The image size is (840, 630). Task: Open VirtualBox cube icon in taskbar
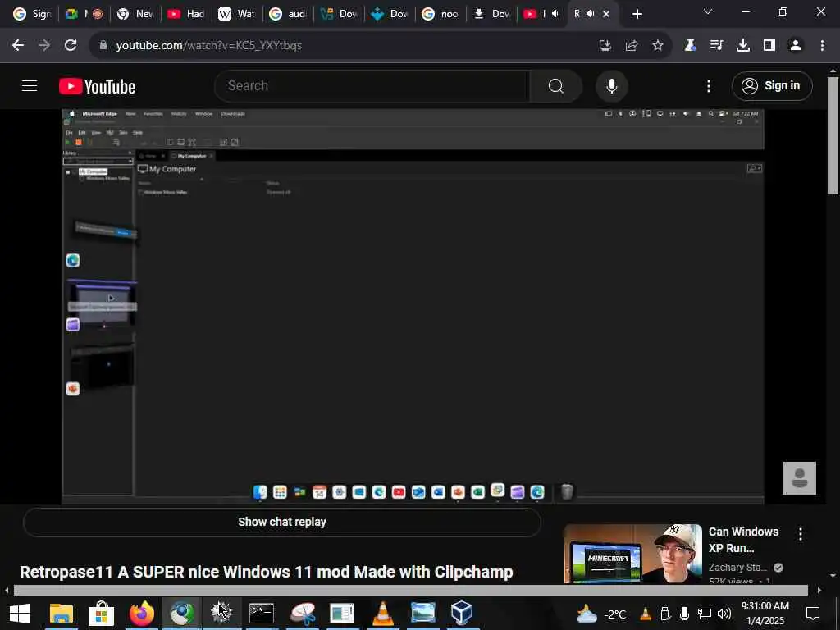(462, 614)
